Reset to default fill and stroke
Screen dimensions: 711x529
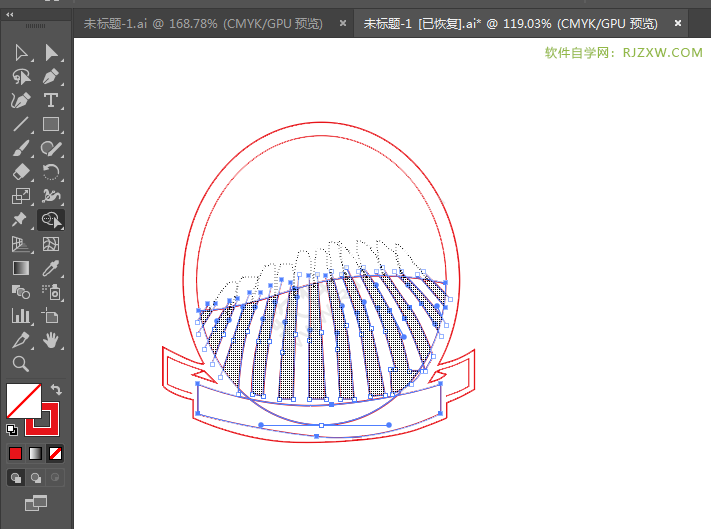pos(12,429)
